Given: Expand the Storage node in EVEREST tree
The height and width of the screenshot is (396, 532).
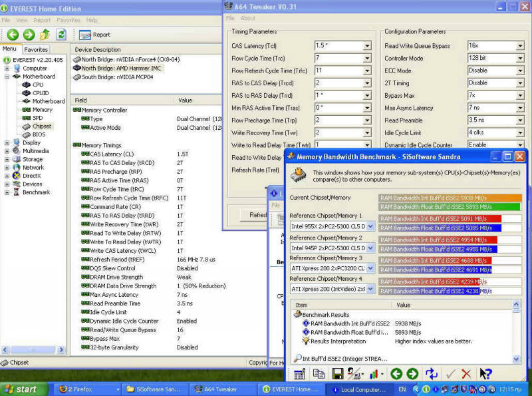Looking at the screenshot, I should point(7,159).
